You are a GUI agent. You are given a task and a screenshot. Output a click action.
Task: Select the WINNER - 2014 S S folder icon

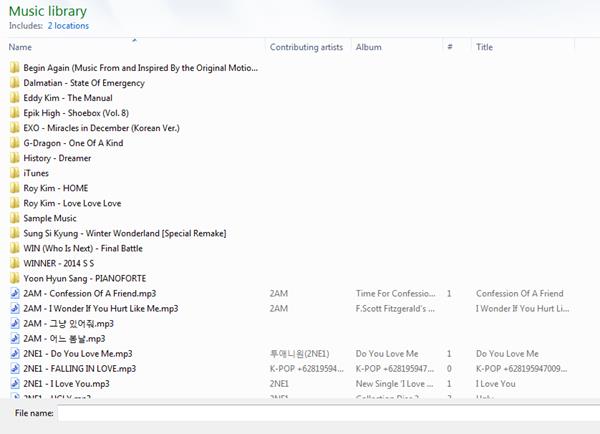(15, 263)
